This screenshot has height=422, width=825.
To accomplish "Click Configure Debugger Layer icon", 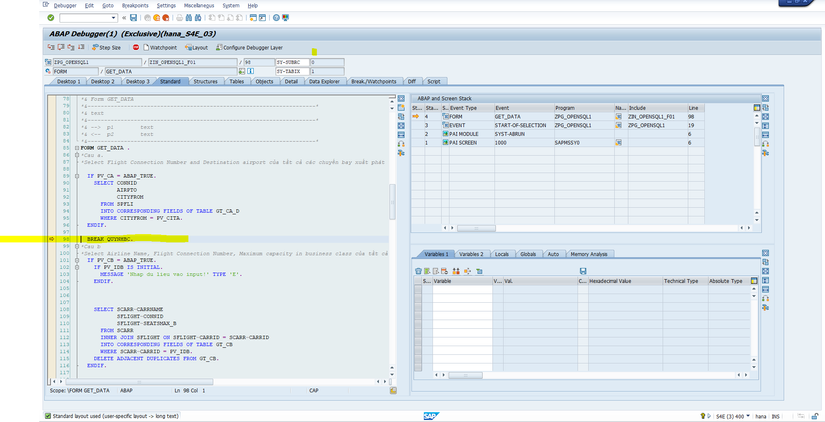I will pyautogui.click(x=220, y=47).
